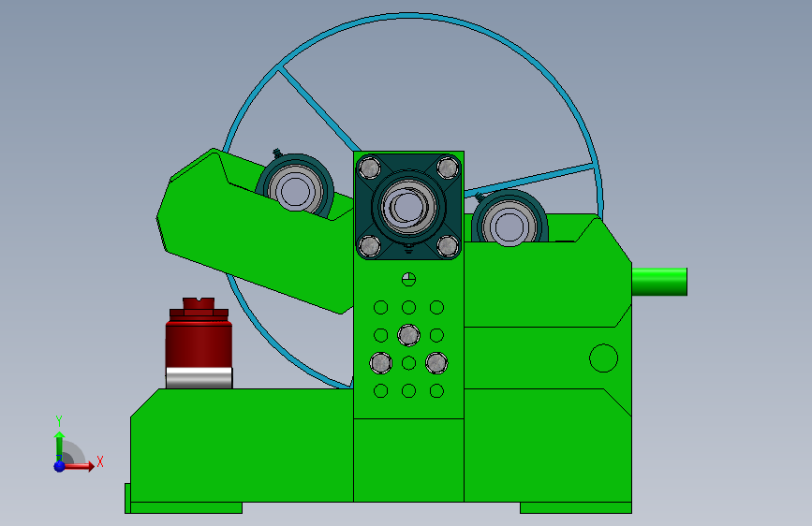Viewport: 812px width, 526px height.
Task: Select the right gray bolt in the third hole row
Action: [436, 363]
